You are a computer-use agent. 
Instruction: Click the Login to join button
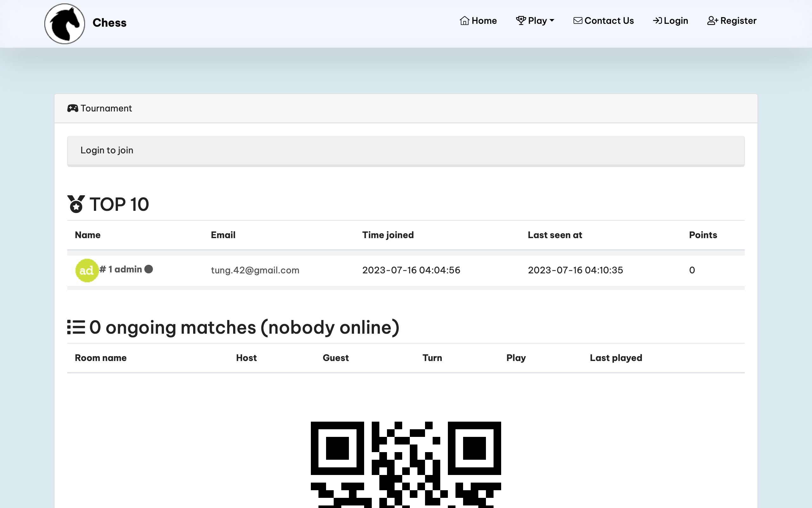pos(406,151)
